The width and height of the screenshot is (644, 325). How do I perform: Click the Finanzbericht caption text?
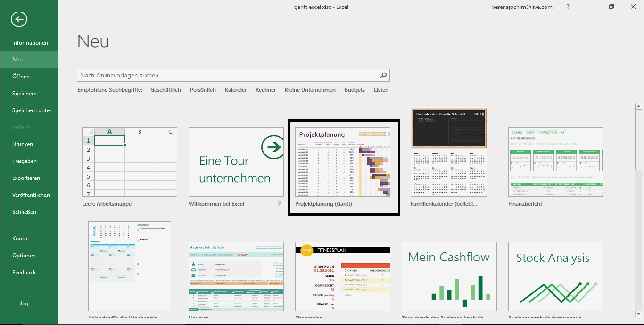(x=525, y=204)
